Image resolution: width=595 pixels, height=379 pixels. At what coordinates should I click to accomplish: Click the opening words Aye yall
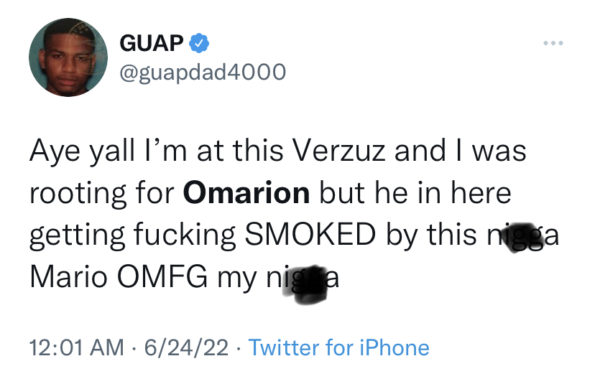pos(82,153)
